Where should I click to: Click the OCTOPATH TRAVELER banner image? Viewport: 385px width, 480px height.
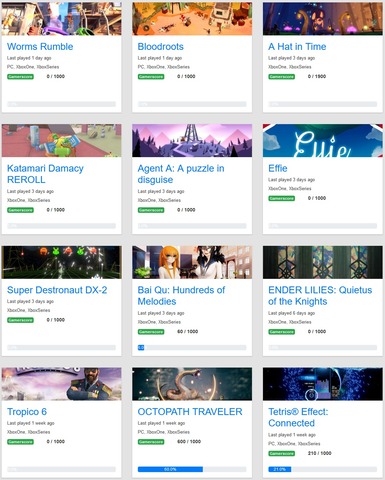(x=192, y=384)
